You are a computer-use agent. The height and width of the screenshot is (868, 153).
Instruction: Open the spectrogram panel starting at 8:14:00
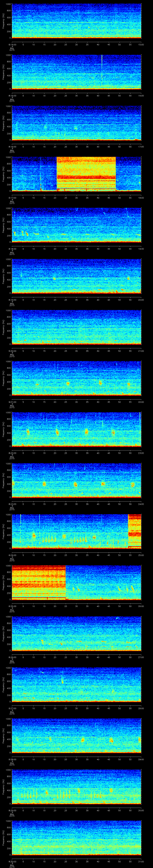pos(76,21)
